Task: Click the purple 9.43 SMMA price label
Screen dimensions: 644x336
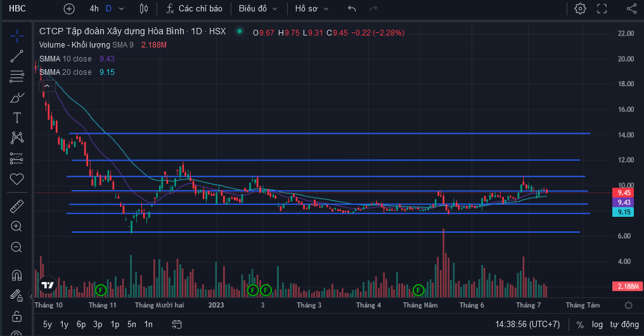Action: (x=624, y=202)
